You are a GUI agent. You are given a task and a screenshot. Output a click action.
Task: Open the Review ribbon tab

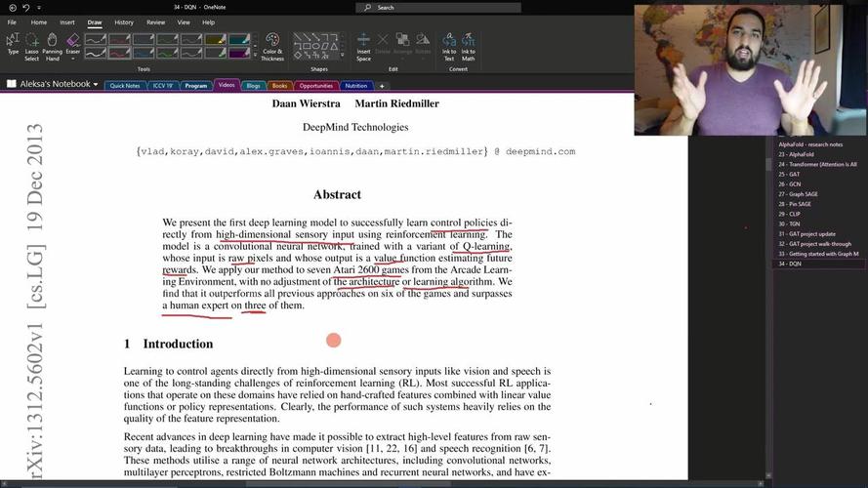(x=155, y=22)
